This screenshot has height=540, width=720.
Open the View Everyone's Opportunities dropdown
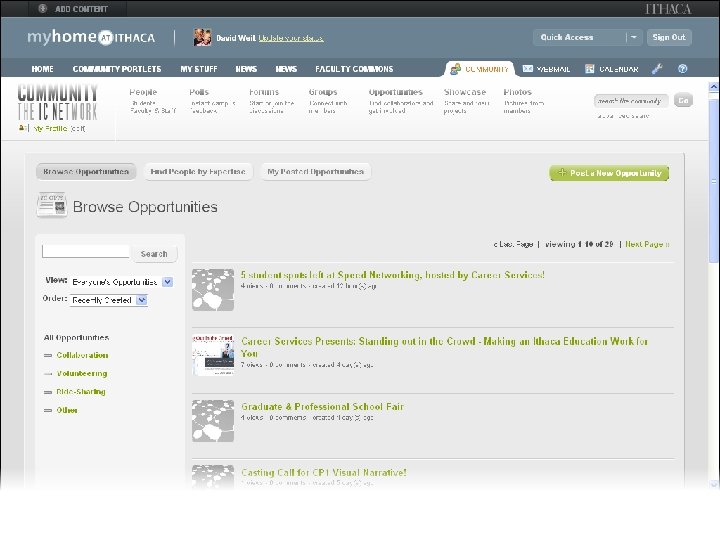pyautogui.click(x=122, y=282)
